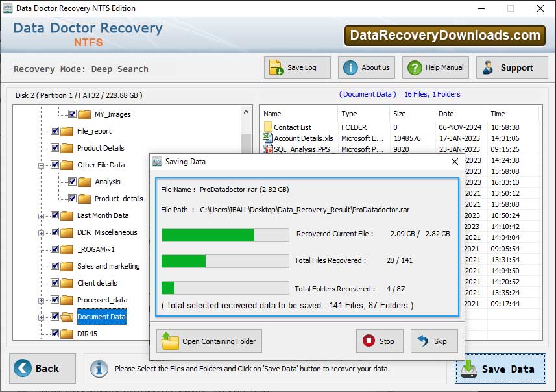Click the Total Folders Recovered progress bar
The image size is (556, 392).
click(225, 288)
